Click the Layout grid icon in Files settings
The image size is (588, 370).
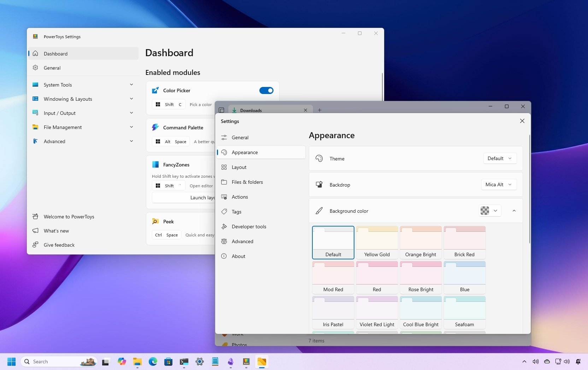pos(225,167)
